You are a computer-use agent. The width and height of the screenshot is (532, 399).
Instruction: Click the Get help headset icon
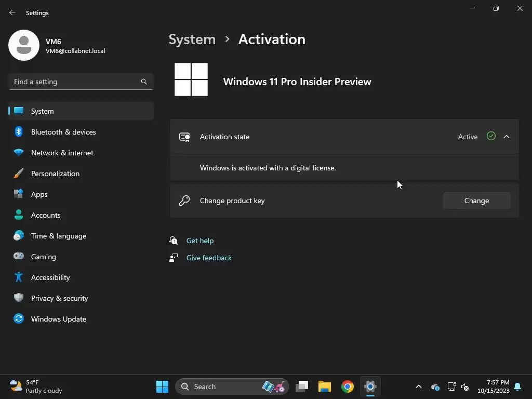(x=174, y=241)
